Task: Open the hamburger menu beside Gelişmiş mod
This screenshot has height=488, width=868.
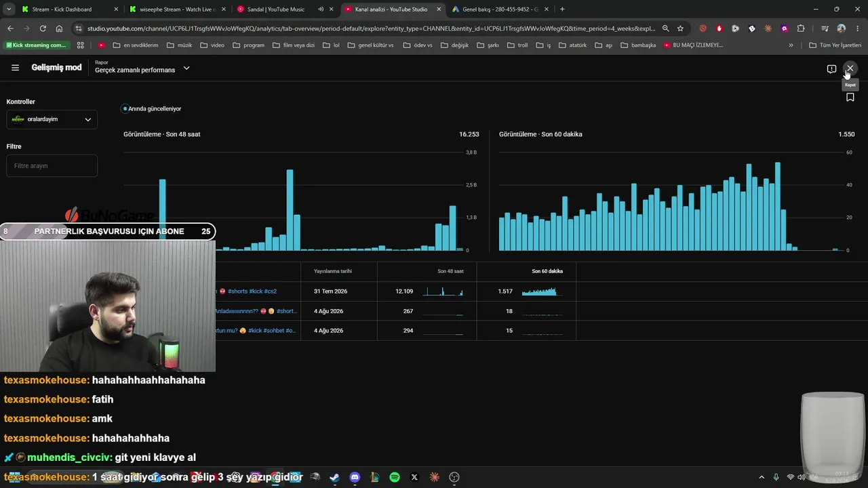Action: coord(15,68)
